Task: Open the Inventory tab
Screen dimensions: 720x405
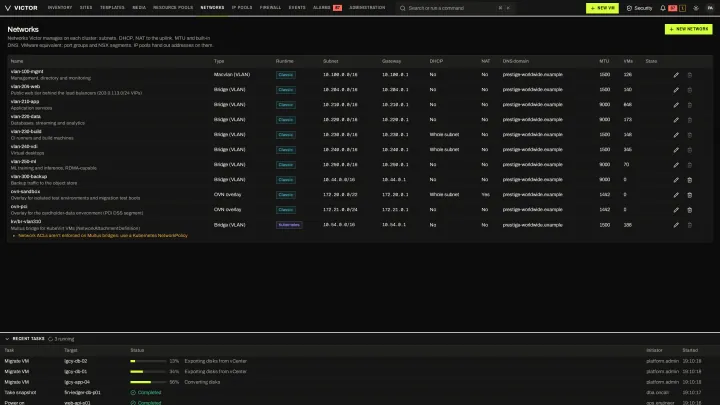Action: 60,8
